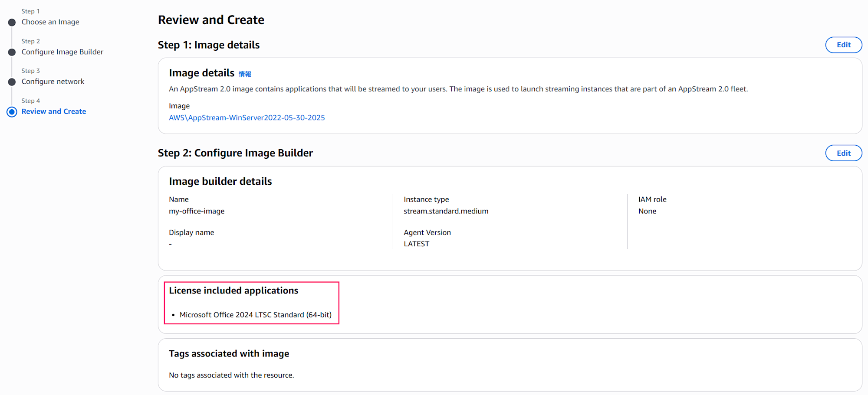
Task: Click the Step 2 circle marker
Action: 12,52
